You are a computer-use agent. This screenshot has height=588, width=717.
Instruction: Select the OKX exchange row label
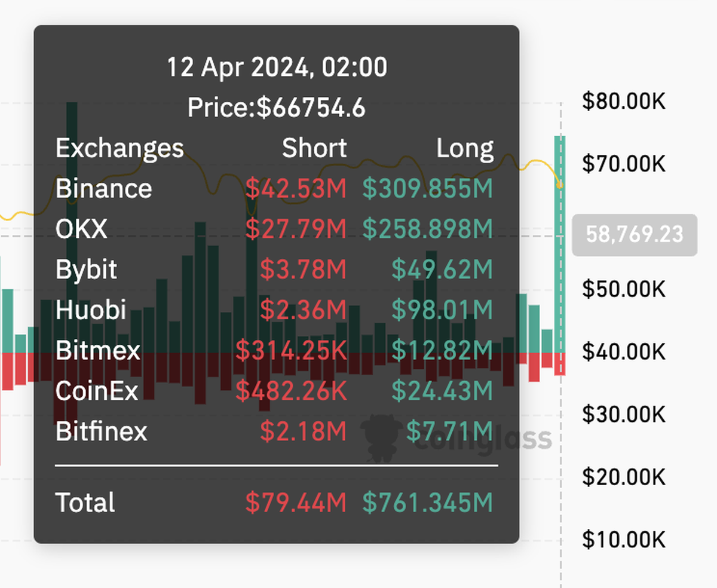[x=81, y=229]
